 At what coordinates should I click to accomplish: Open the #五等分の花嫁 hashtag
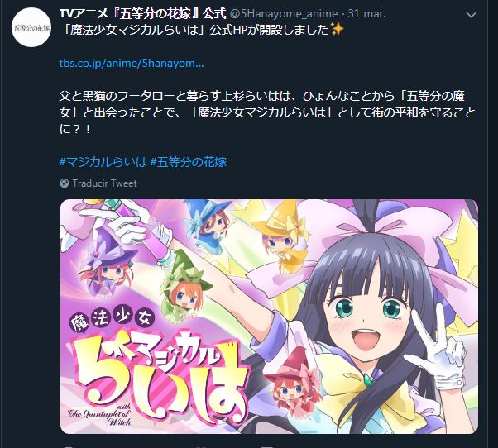point(188,162)
